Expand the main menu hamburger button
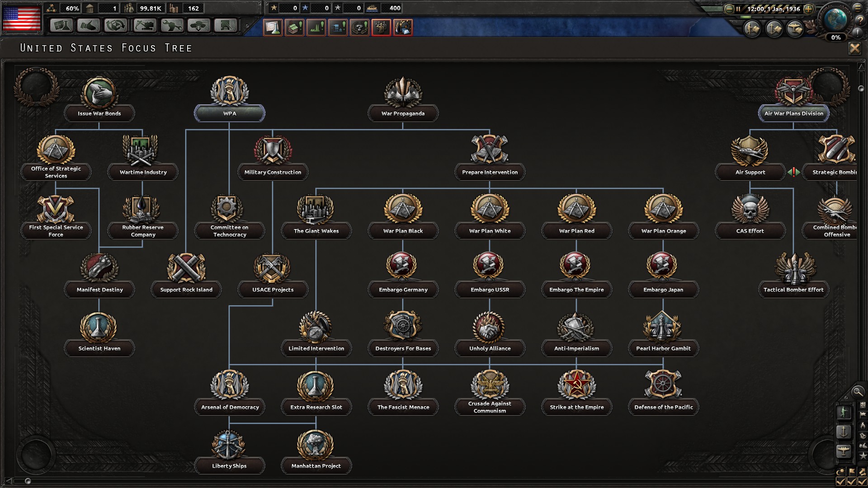Screen dimensions: 868x488 [858, 7]
